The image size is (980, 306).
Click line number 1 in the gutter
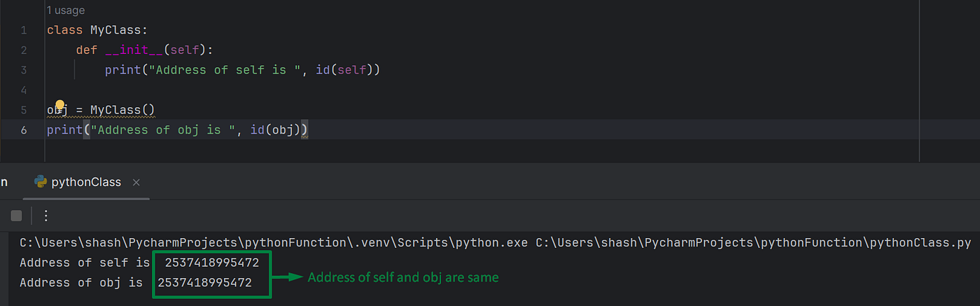tap(24, 30)
